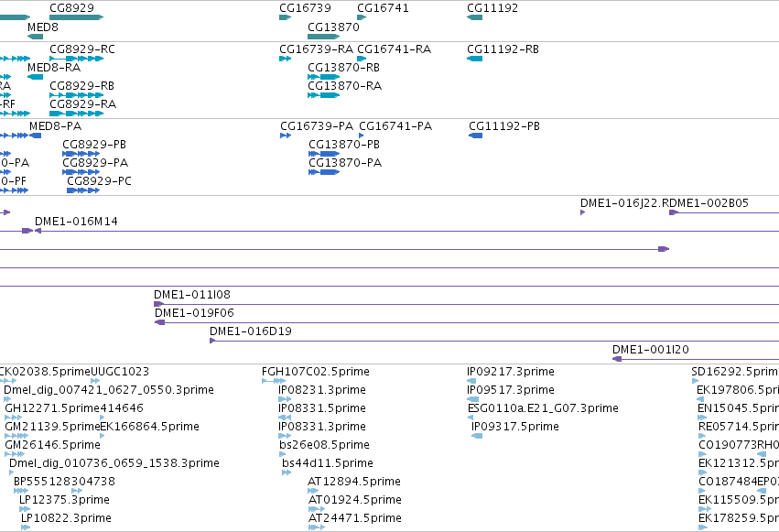Select the CG8929-PA protein label
This screenshot has height=532, width=779.
coord(95,163)
